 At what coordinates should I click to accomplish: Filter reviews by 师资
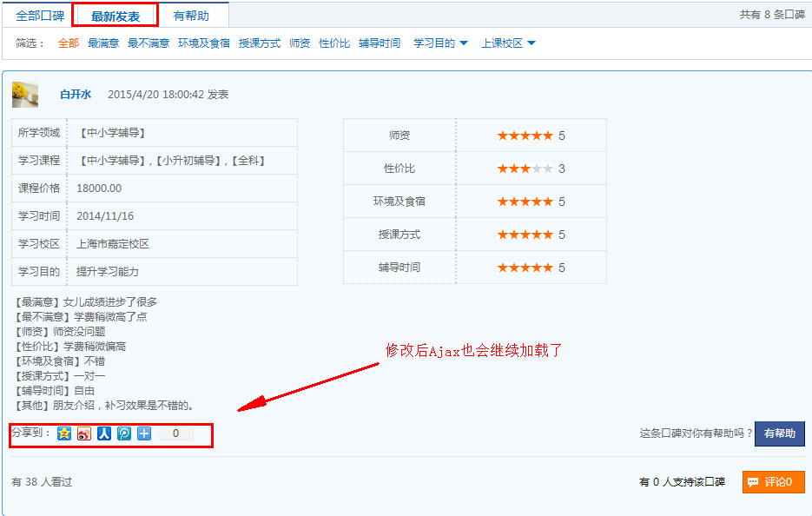(x=300, y=43)
